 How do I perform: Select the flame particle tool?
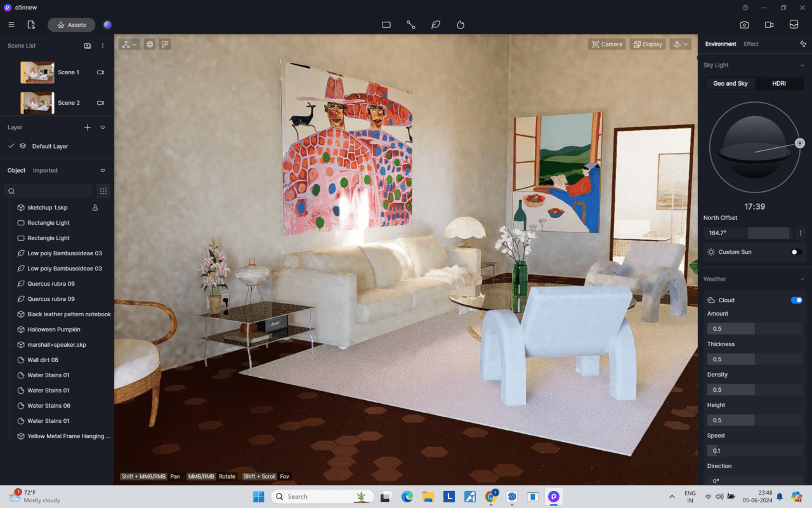460,25
